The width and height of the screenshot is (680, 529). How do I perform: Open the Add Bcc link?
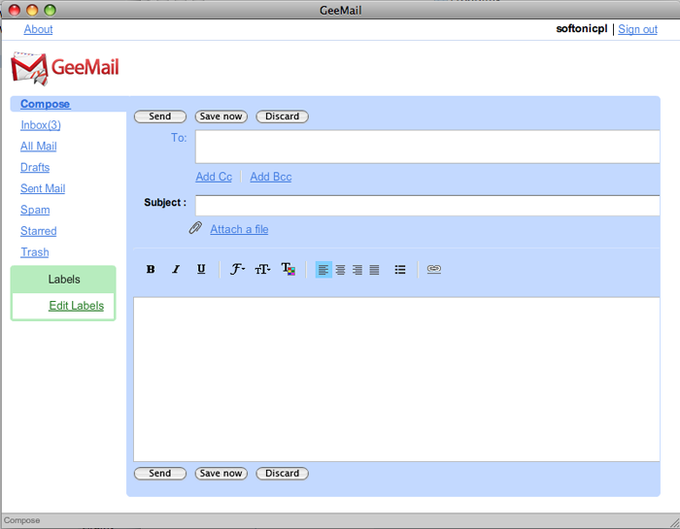[x=271, y=177]
